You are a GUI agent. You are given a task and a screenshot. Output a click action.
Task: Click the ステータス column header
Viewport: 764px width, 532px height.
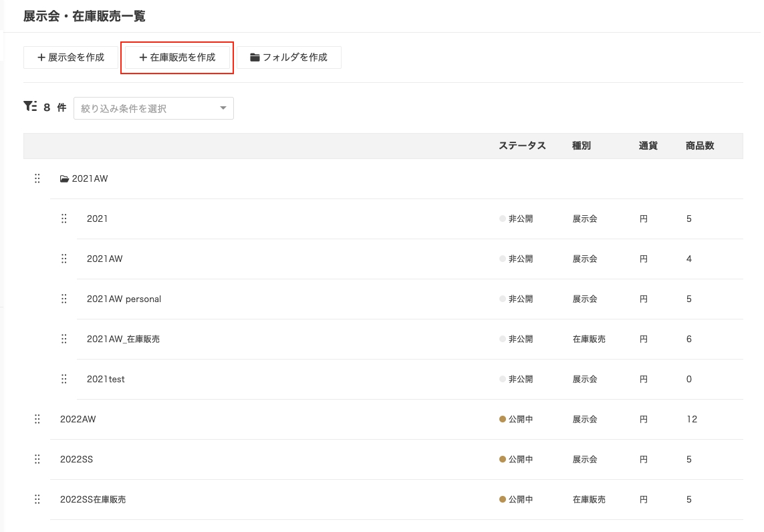(x=522, y=145)
